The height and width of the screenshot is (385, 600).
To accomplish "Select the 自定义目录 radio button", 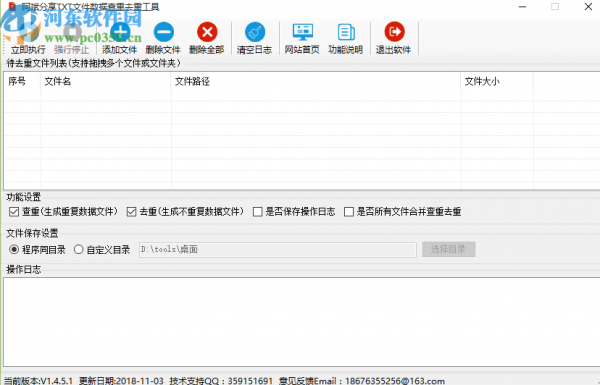I will (79, 250).
